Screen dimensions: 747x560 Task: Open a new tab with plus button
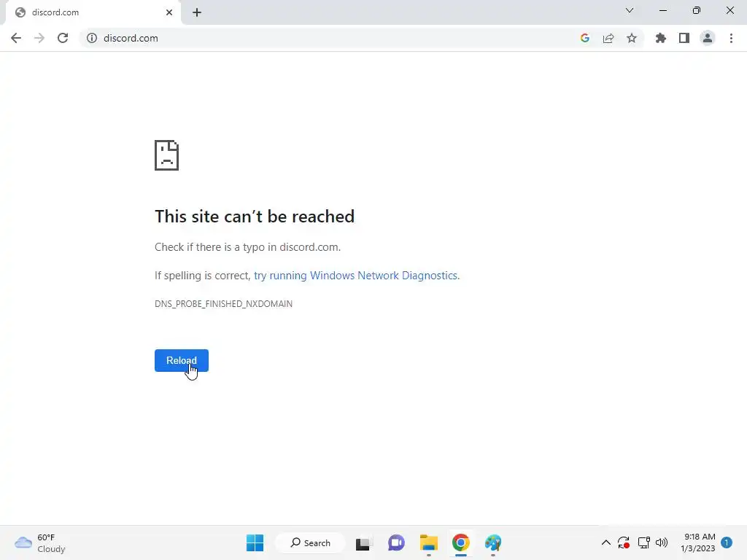click(x=197, y=12)
